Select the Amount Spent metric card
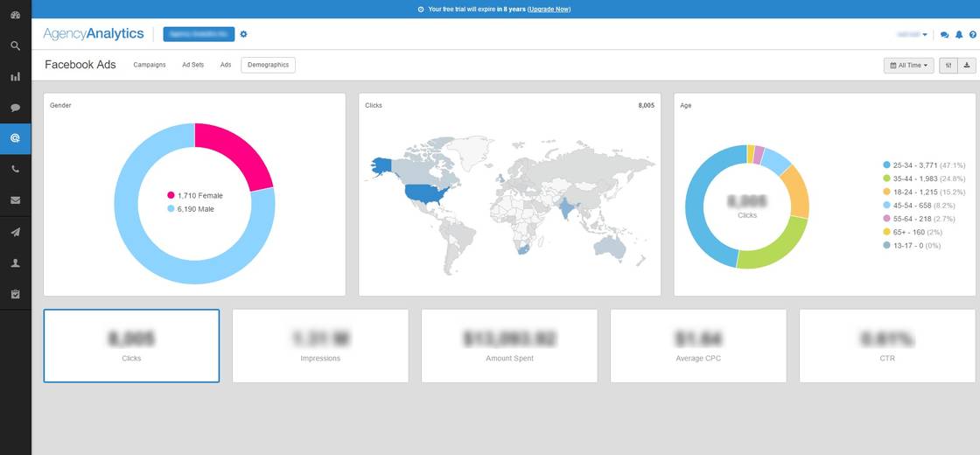The width and height of the screenshot is (980, 455). [x=509, y=346]
